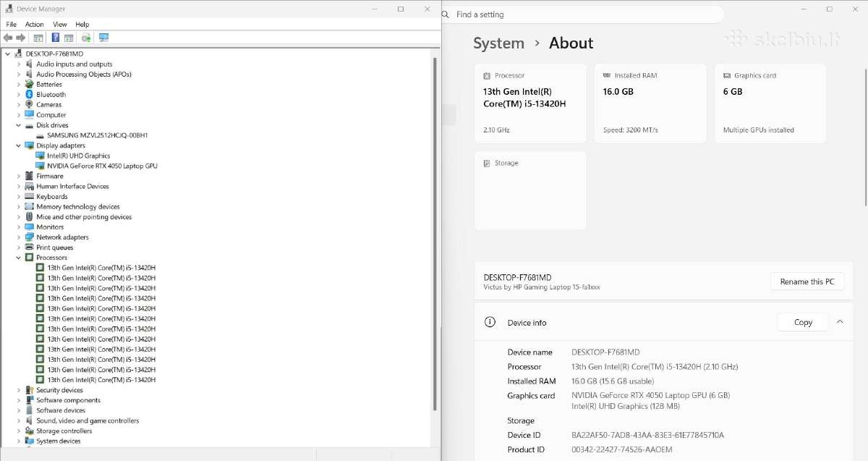This screenshot has width=868, height=461.
Task: Click the Rename this PC button
Action: click(807, 282)
